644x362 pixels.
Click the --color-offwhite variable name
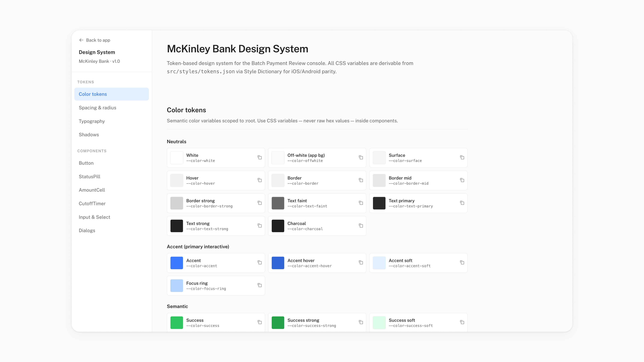pyautogui.click(x=305, y=161)
